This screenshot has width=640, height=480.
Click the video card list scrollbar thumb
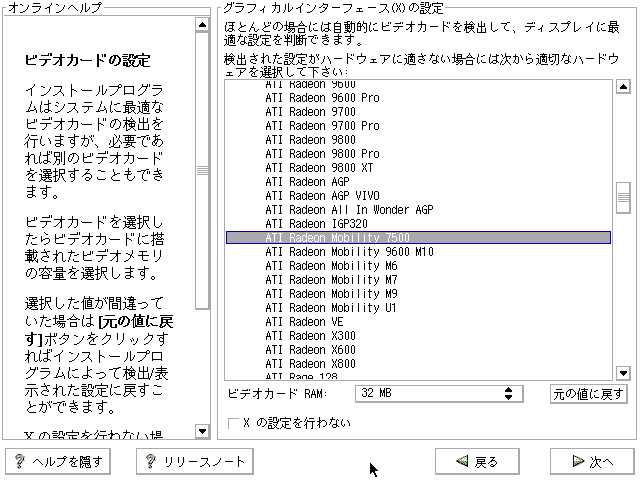(623, 198)
